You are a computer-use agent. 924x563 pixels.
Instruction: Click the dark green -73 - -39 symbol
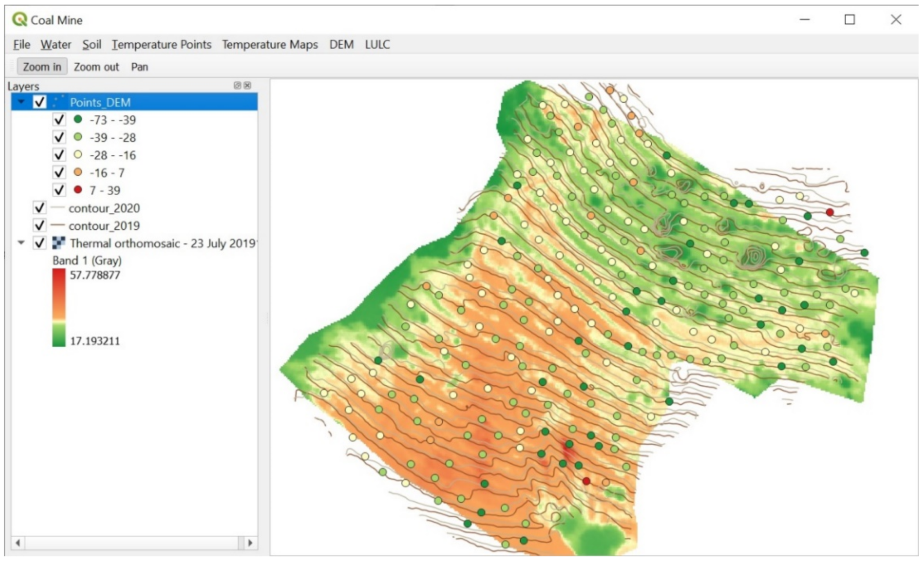click(x=78, y=119)
